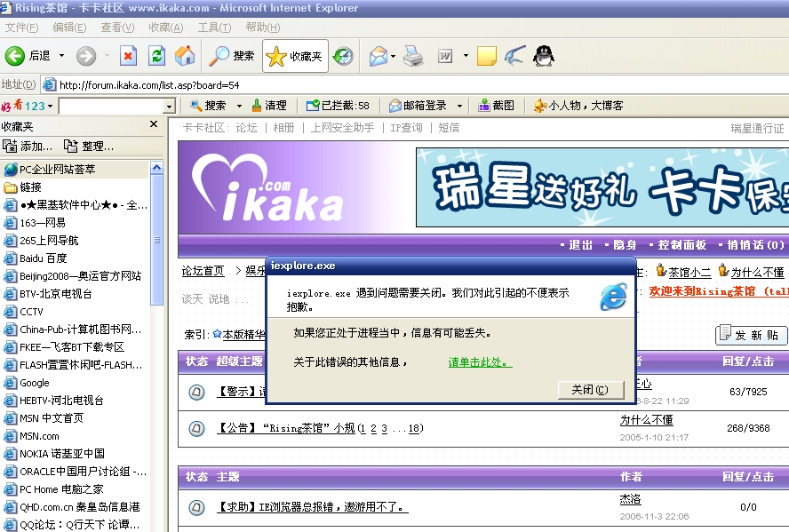Open the Back button history dropdown arrow

coord(61,56)
